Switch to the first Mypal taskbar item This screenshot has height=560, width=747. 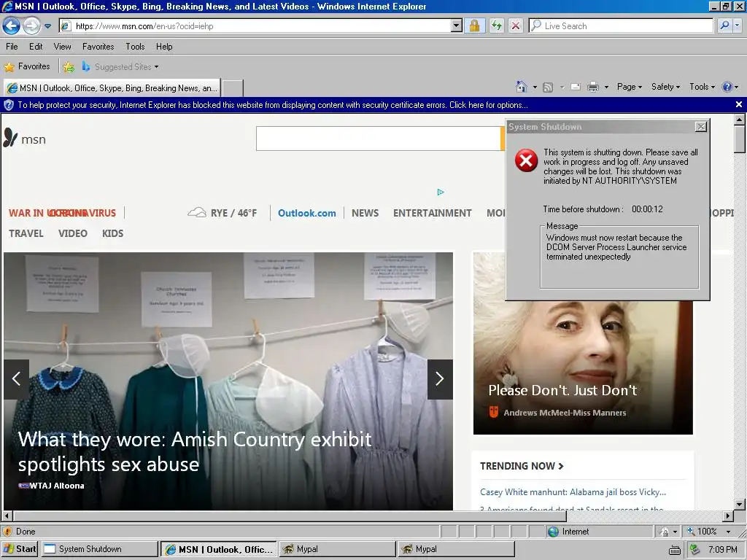[337, 549]
